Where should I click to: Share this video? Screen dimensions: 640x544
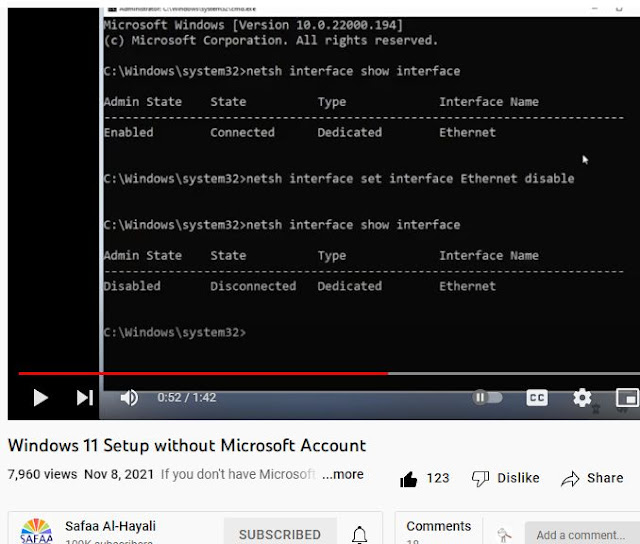tap(592, 478)
